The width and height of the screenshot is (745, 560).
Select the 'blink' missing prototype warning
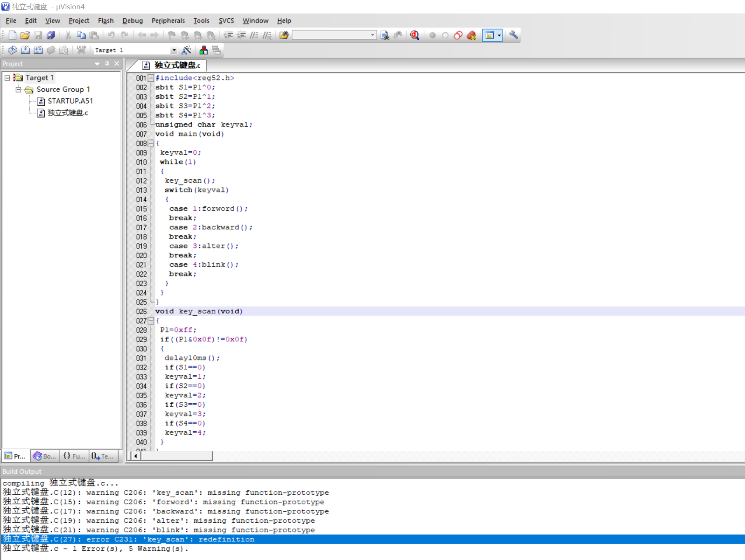click(373, 530)
